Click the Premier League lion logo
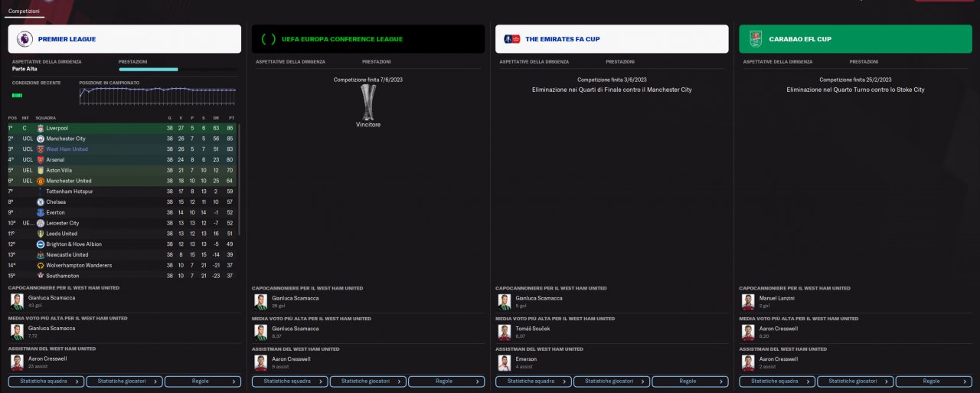The image size is (980, 393). (x=24, y=38)
